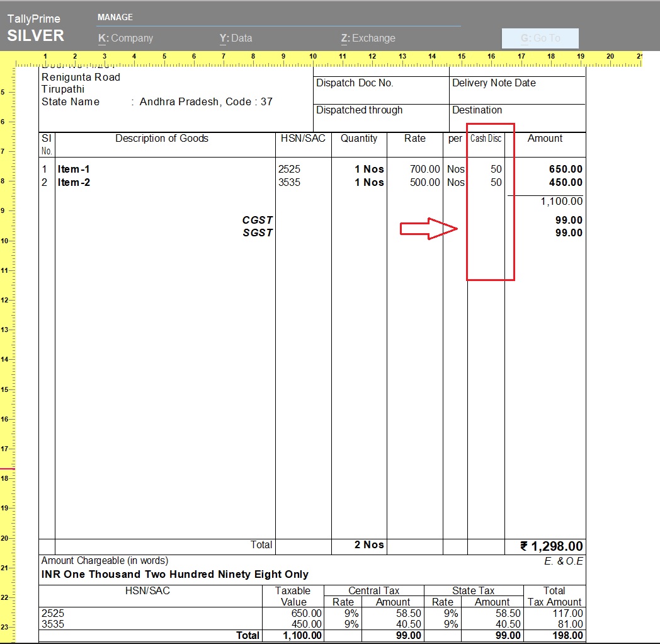Image resolution: width=660 pixels, height=644 pixels.
Task: Click the 198.00 grand total tax
Action: point(567,636)
